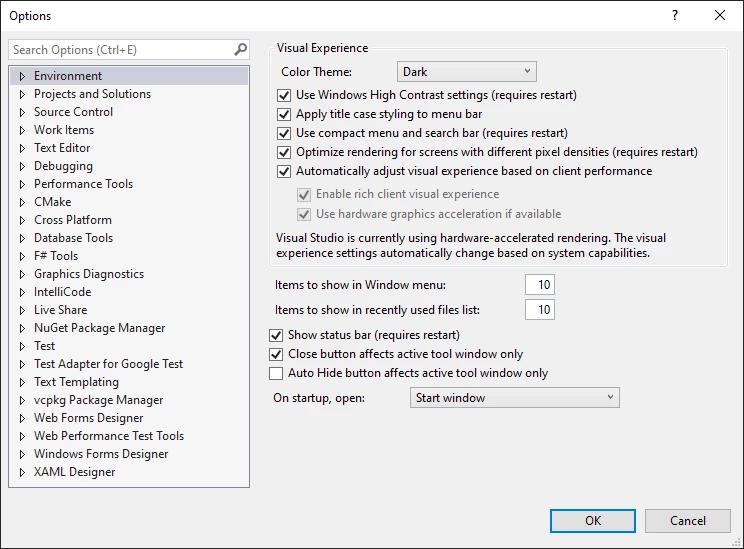Expand the Source Control arrow
The width and height of the screenshot is (744, 549).
click(x=22, y=112)
